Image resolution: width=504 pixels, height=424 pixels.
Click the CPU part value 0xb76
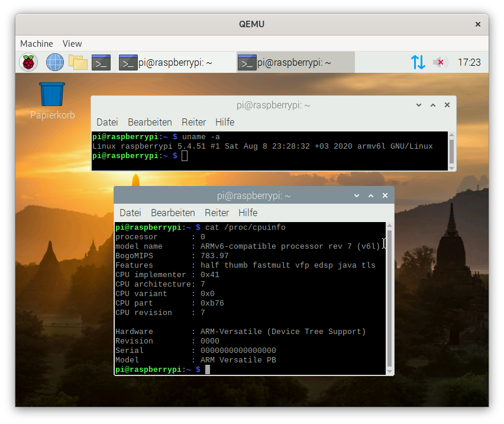(212, 303)
